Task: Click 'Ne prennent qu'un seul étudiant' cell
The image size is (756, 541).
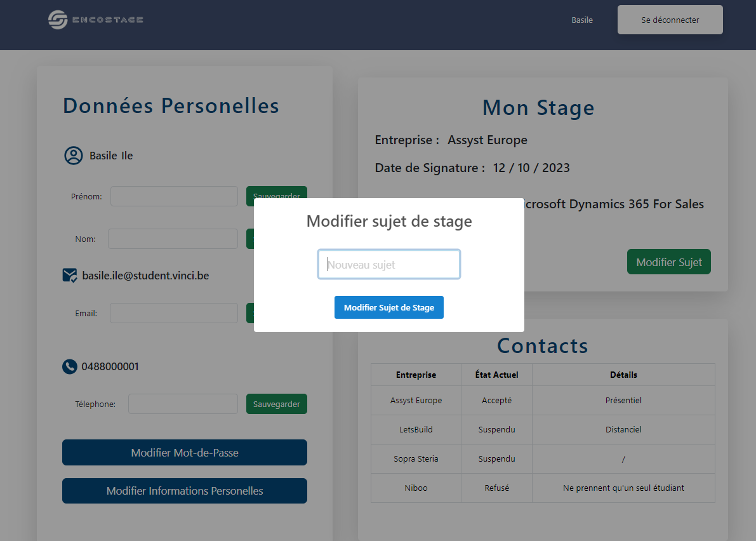Action: 623,488
